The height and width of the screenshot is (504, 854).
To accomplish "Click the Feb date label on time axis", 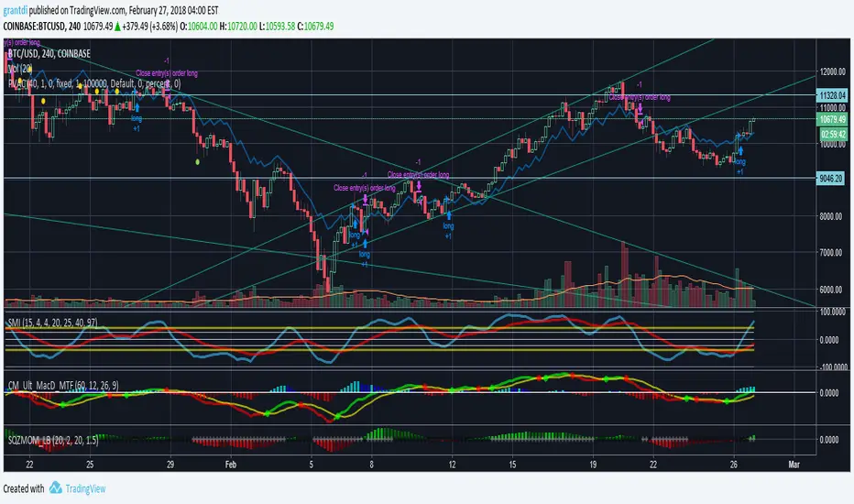I will tap(230, 465).
